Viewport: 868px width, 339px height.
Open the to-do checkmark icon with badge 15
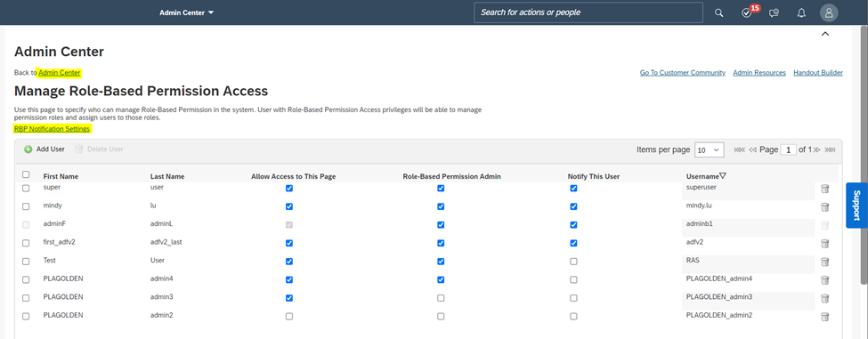(x=747, y=12)
